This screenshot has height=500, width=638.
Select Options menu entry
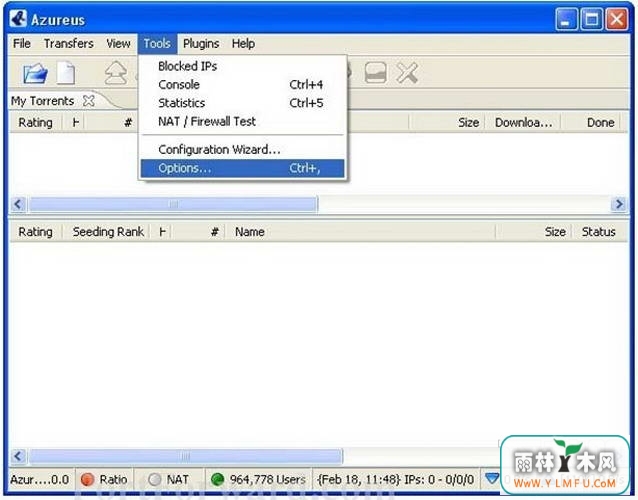tap(243, 168)
